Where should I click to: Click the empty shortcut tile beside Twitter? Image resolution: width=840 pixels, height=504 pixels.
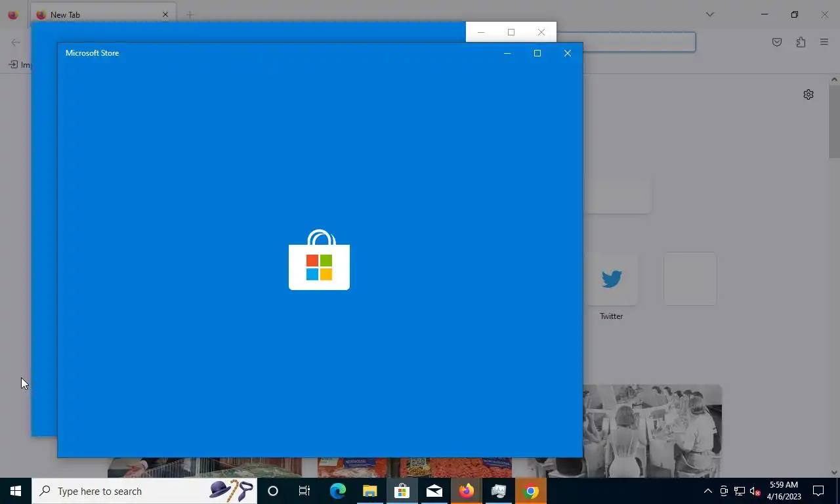pos(690,279)
